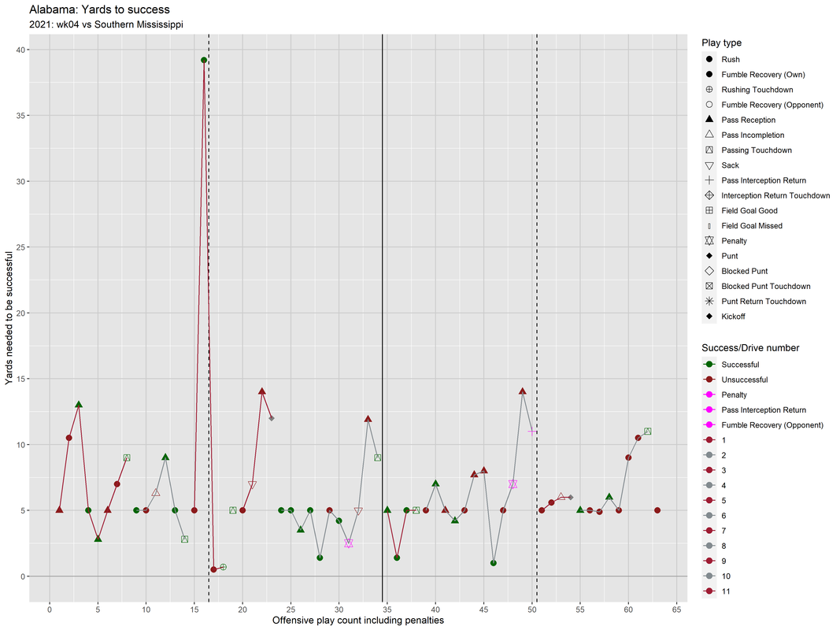This screenshot has height=630, width=840.
Task: Click the Punt filled diamond symbol
Action: [709, 256]
